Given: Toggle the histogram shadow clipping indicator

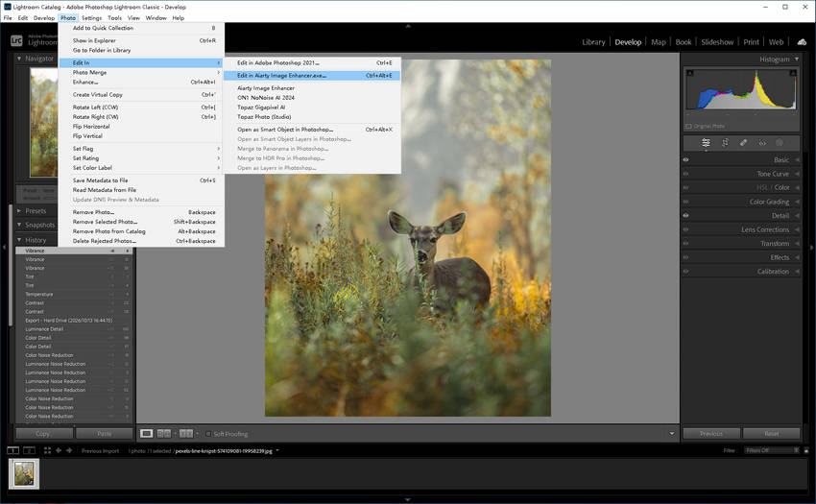Looking at the screenshot, I should [x=689, y=73].
